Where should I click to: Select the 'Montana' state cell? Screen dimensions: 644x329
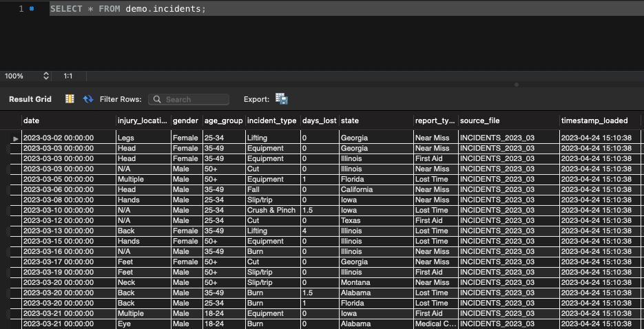click(376, 282)
